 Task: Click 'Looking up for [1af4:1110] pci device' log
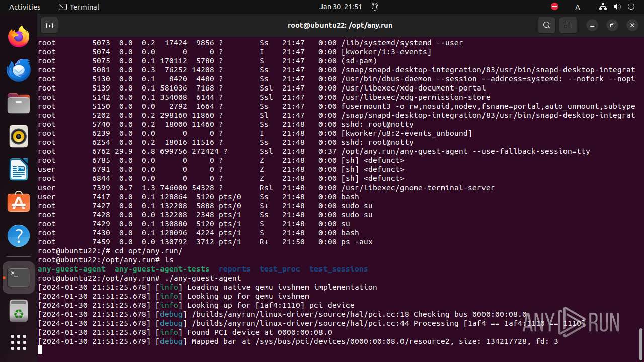click(271, 305)
